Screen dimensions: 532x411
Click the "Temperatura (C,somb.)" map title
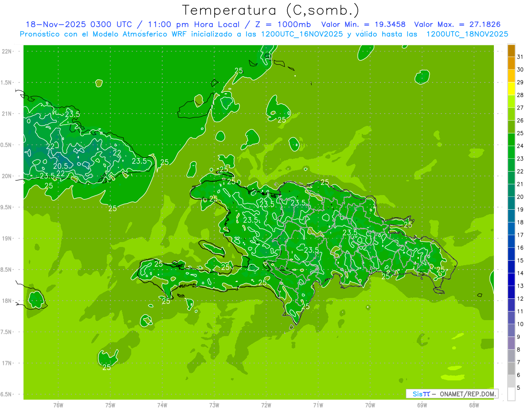coord(270,10)
